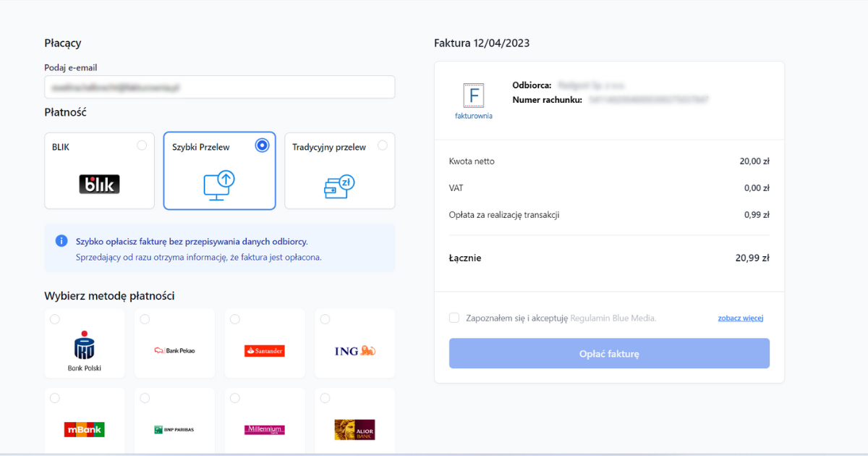
Task: Click the Tradycyjny przelew wallet icon
Action: [x=339, y=185]
